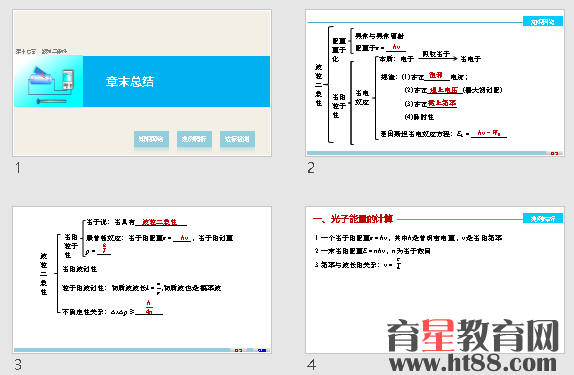The image size is (574, 375).
Task: Select slide 1 thumbnail titled 章末总结
Action: click(142, 83)
